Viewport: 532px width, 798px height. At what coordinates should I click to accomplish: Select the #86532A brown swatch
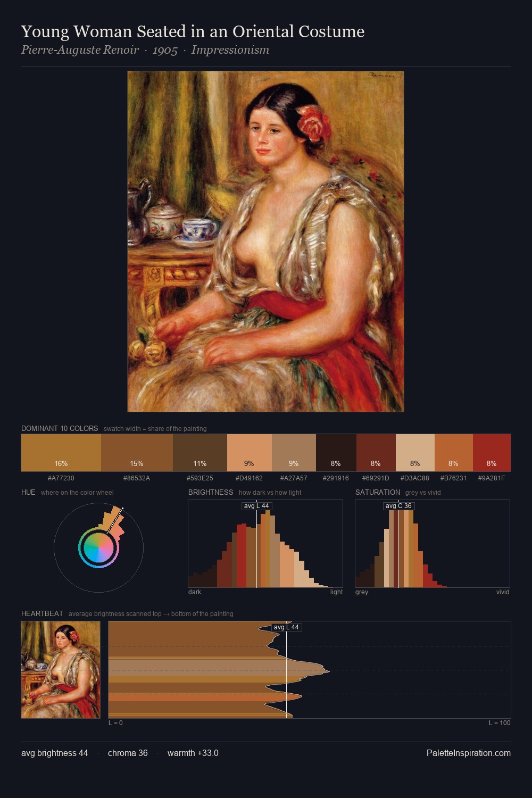coord(137,453)
